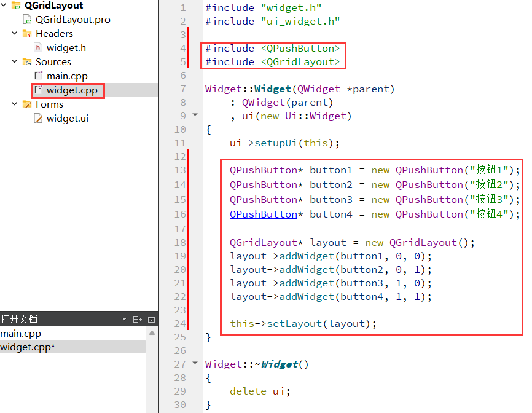Collapse the QGridLayout project root
Viewport: 532px width, 413px height.
[x=4, y=5]
